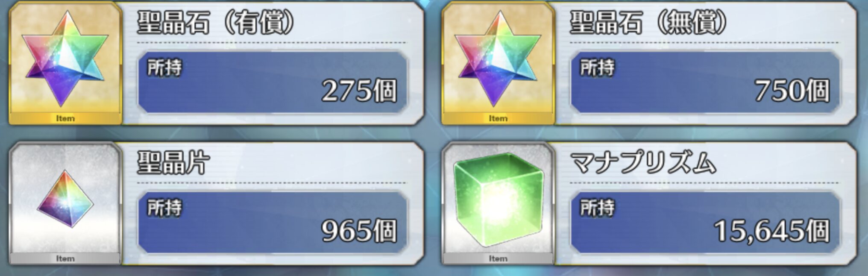Viewport: 868px width, 276px height.
Task: Click the 275個 owned count
Action: (359, 91)
